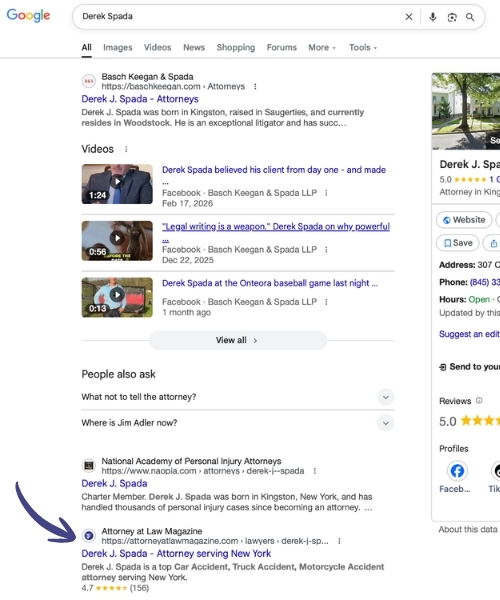Open the Facebook profile icon
Image resolution: width=500 pixels, height=600 pixels.
[x=457, y=471]
